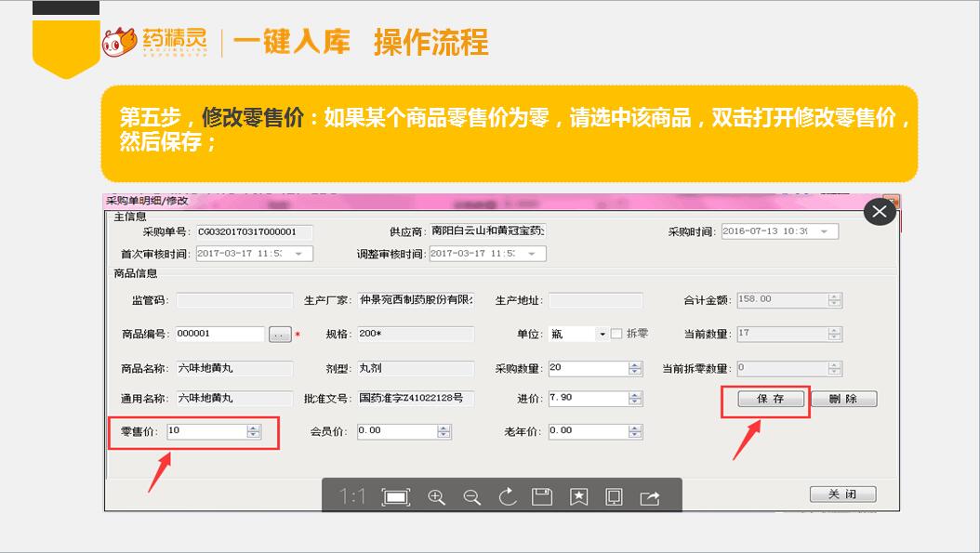Toggle the 拆零 checkbox

coord(616,334)
